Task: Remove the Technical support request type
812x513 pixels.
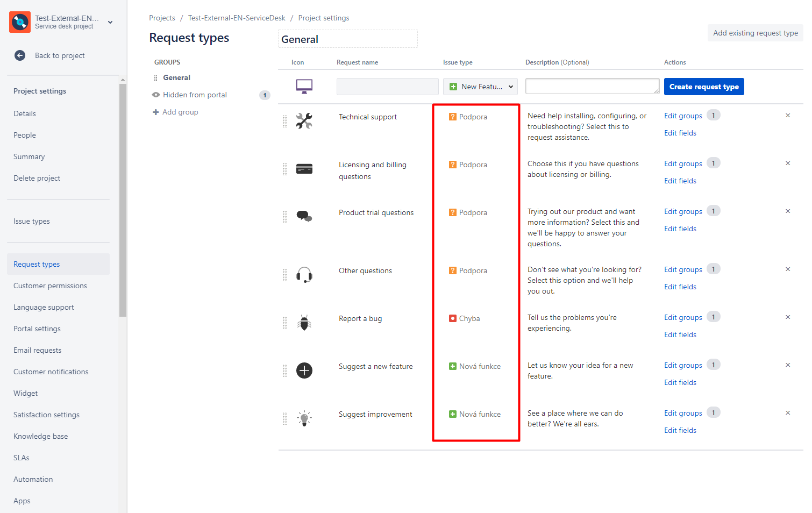Action: tap(788, 116)
